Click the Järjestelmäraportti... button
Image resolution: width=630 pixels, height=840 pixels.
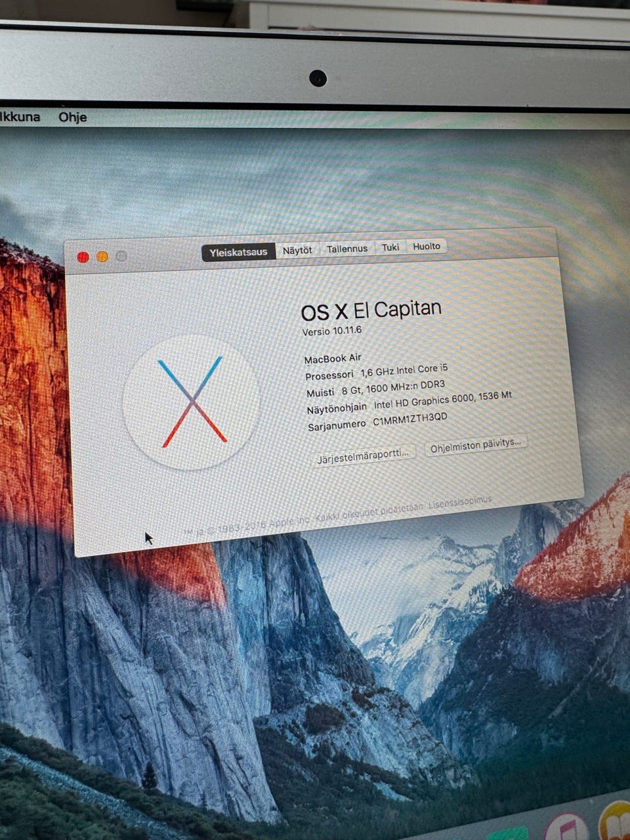(363, 455)
